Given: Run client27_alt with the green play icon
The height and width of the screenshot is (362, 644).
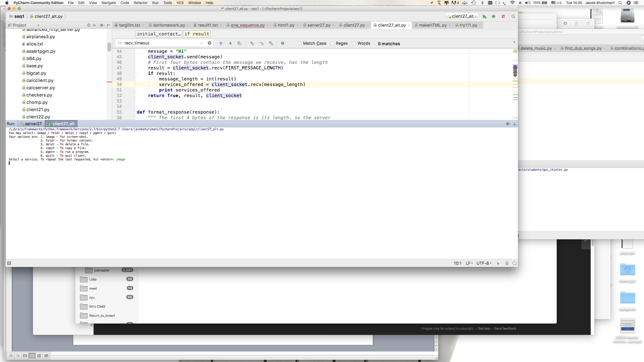Looking at the screenshot, I should 485,16.
